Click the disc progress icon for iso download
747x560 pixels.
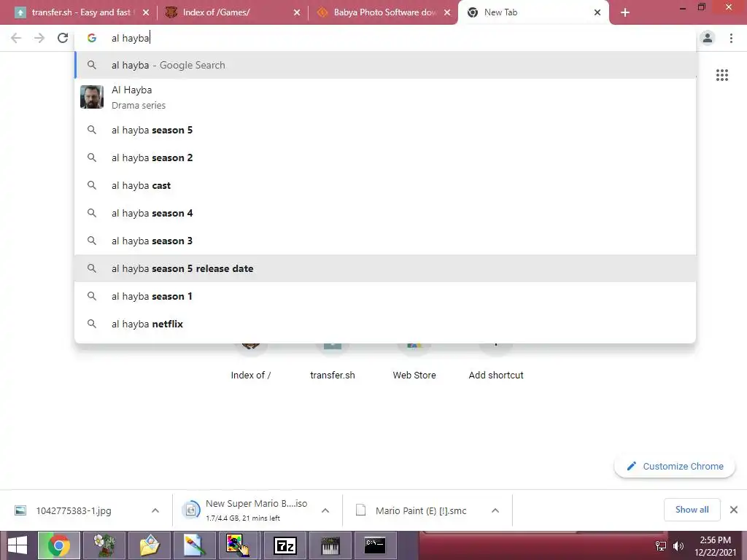click(x=191, y=510)
